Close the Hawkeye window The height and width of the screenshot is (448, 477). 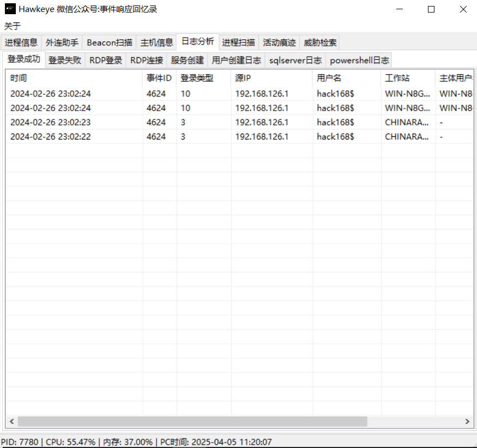pos(463,9)
